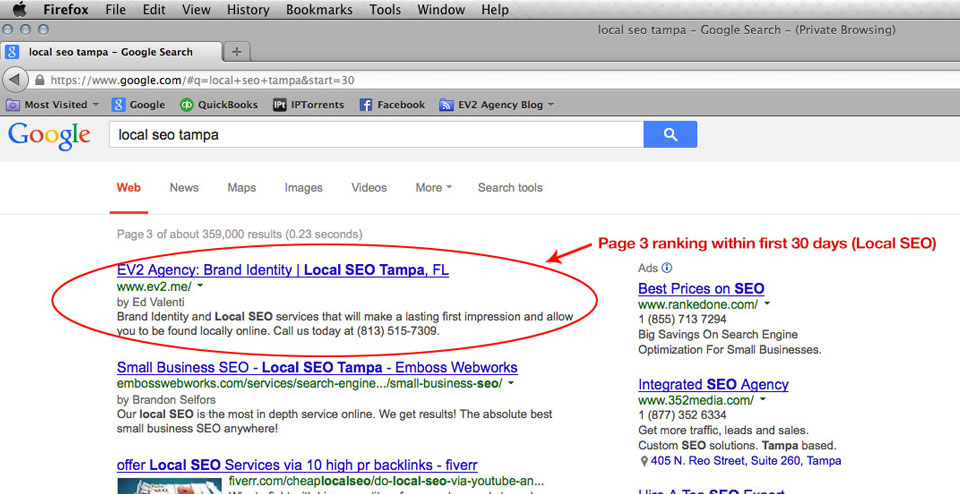Image resolution: width=960 pixels, height=494 pixels.
Task: Click the browser back arrow button
Action: click(x=15, y=79)
